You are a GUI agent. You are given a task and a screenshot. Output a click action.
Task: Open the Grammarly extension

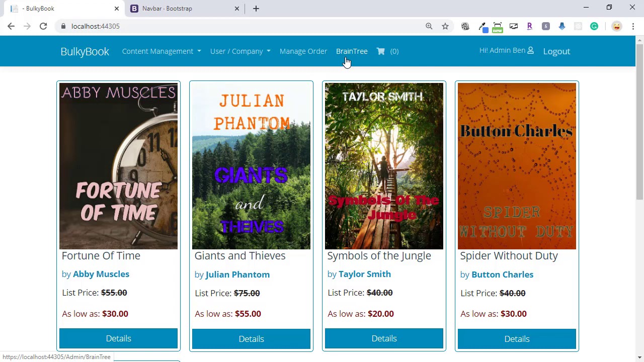(x=594, y=26)
